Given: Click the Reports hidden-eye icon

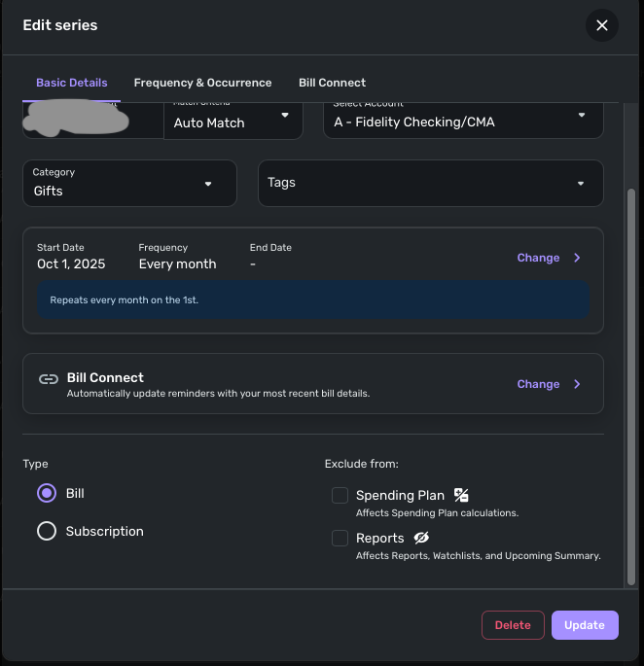Looking at the screenshot, I should point(421,538).
